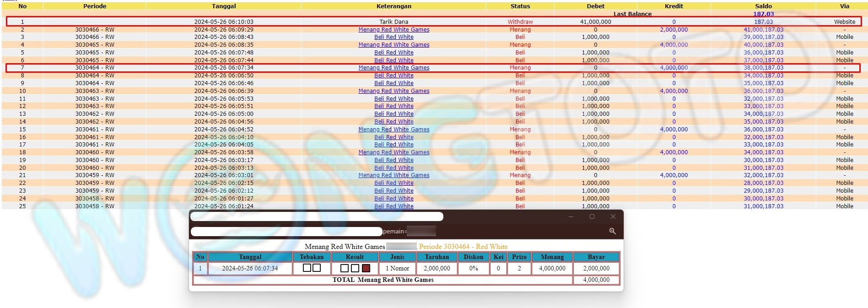Open Menang Red White Games link in row 2
This screenshot has height=308, width=868.
(x=394, y=29)
